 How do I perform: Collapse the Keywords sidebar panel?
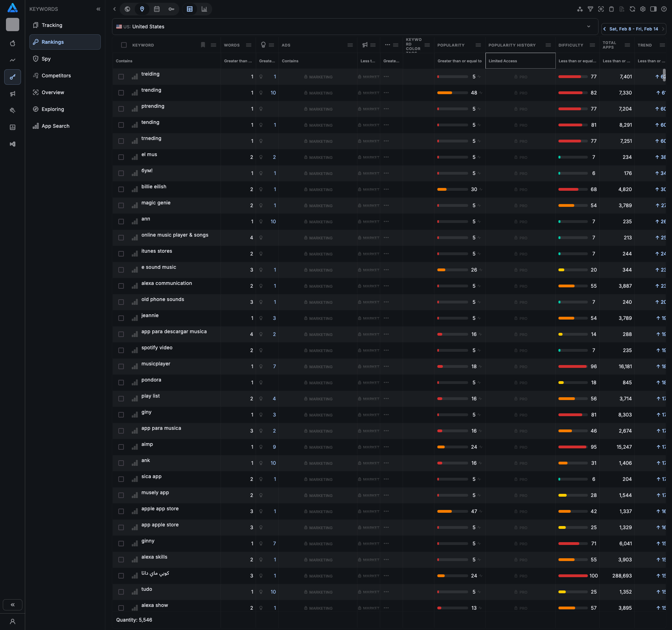point(98,9)
